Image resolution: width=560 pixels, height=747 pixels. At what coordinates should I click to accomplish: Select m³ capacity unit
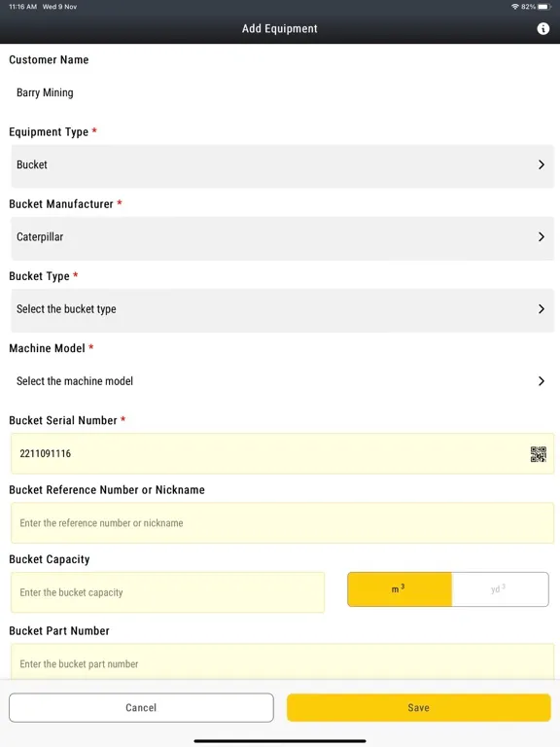pyautogui.click(x=399, y=589)
